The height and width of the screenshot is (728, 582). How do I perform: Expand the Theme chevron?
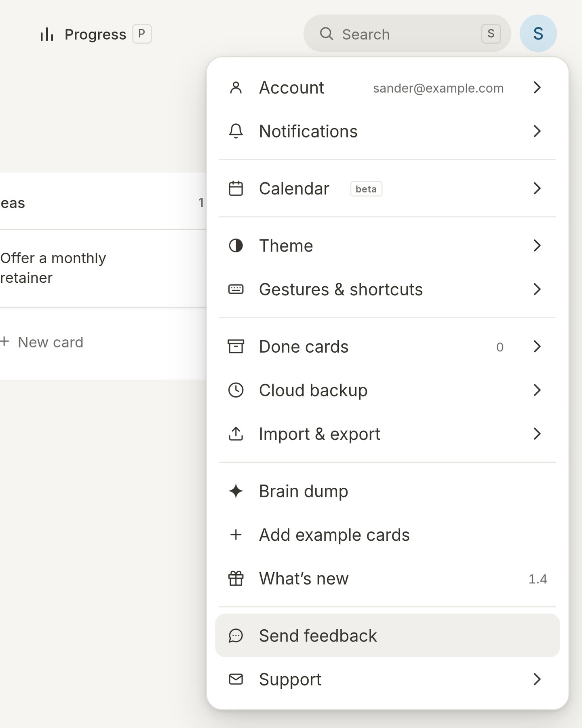537,245
